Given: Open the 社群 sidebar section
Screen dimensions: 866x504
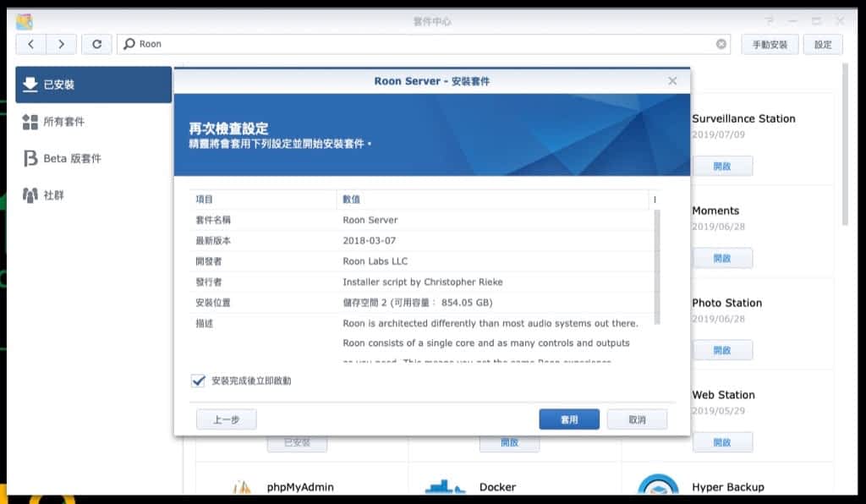Looking at the screenshot, I should coord(93,194).
